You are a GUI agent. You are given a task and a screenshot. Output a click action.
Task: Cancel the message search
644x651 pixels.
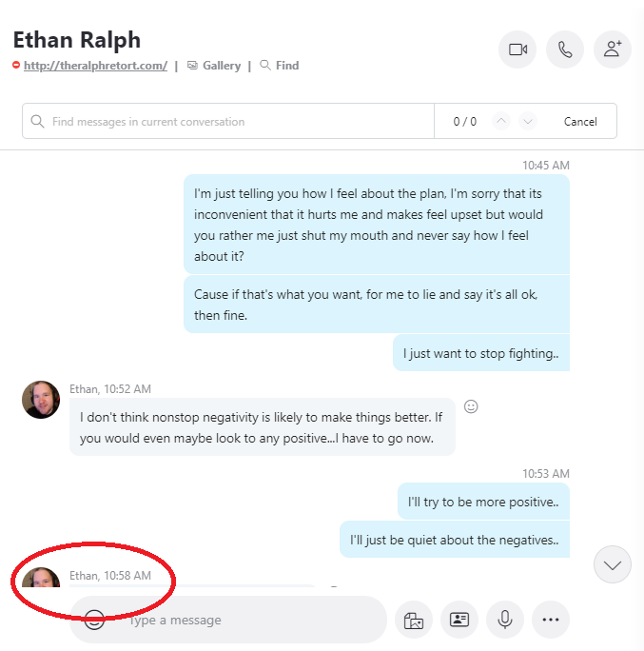click(580, 122)
